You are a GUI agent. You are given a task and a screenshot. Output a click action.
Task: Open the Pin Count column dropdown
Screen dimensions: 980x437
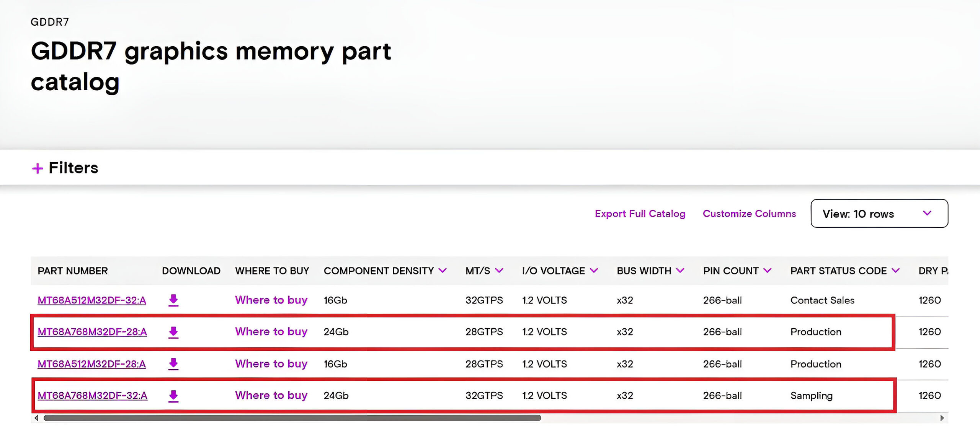point(768,271)
